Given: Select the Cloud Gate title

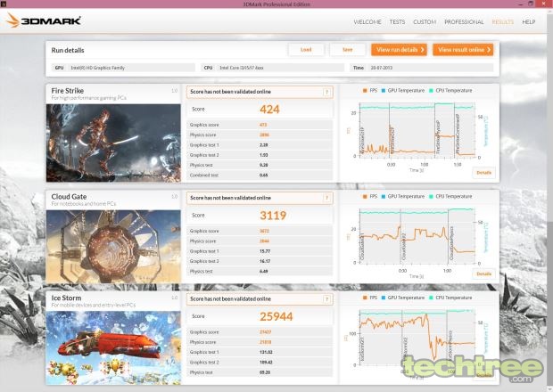Looking at the screenshot, I should pos(69,197).
